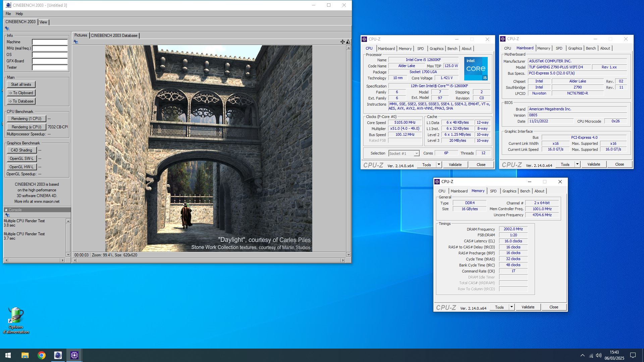Image resolution: width=644 pixels, height=362 pixels.
Task: Click the To Clipboard button
Action: tap(21, 93)
